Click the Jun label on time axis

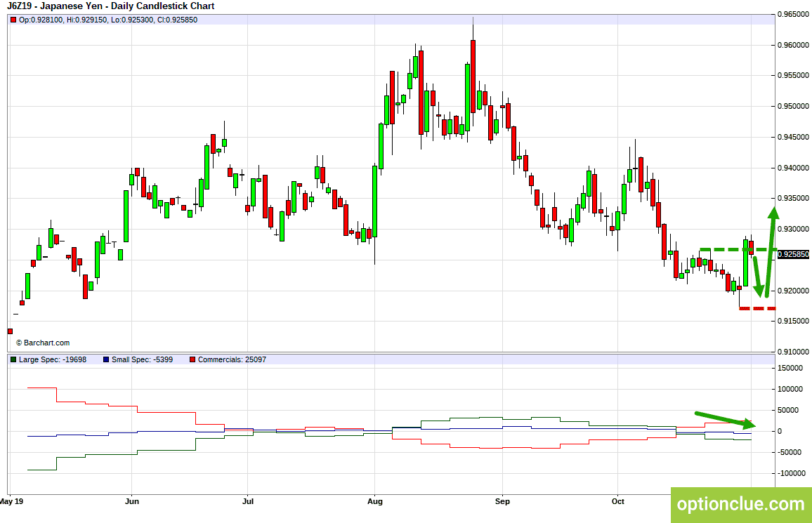(132, 501)
